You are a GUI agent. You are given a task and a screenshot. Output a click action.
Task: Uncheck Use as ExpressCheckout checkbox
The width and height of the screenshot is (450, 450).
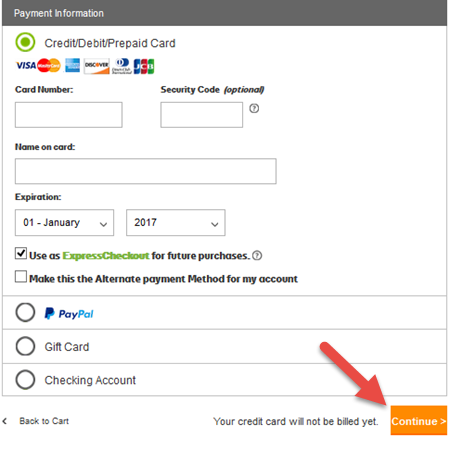click(x=21, y=254)
